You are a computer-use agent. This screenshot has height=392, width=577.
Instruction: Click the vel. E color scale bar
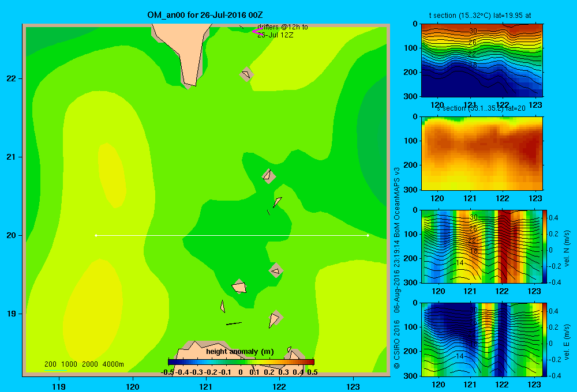pyautogui.click(x=545, y=339)
